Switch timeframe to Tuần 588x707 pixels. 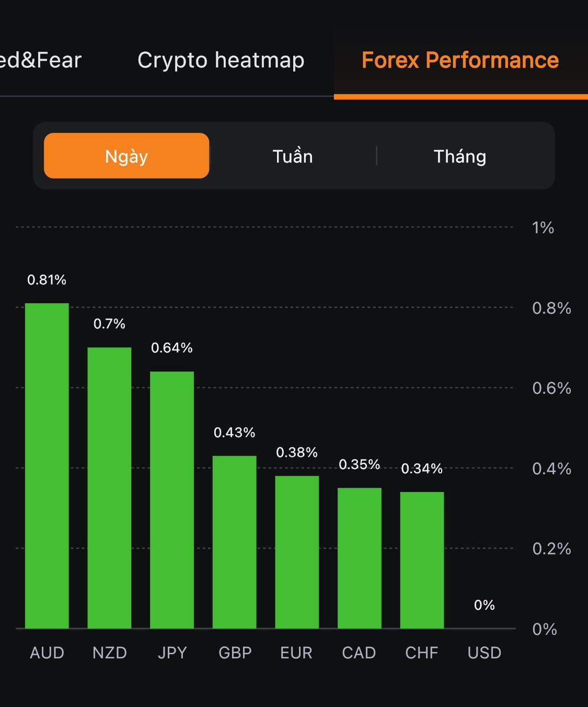pos(293,156)
